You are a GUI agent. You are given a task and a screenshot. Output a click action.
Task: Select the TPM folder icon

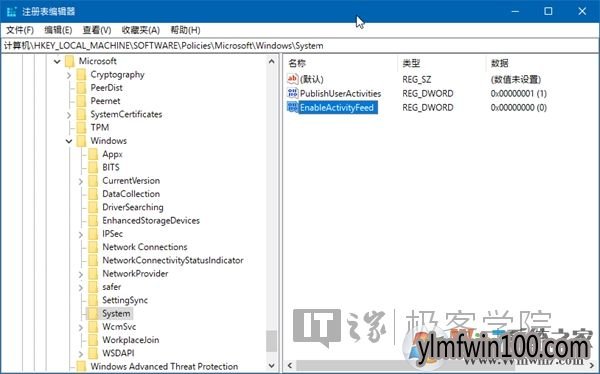coord(81,127)
